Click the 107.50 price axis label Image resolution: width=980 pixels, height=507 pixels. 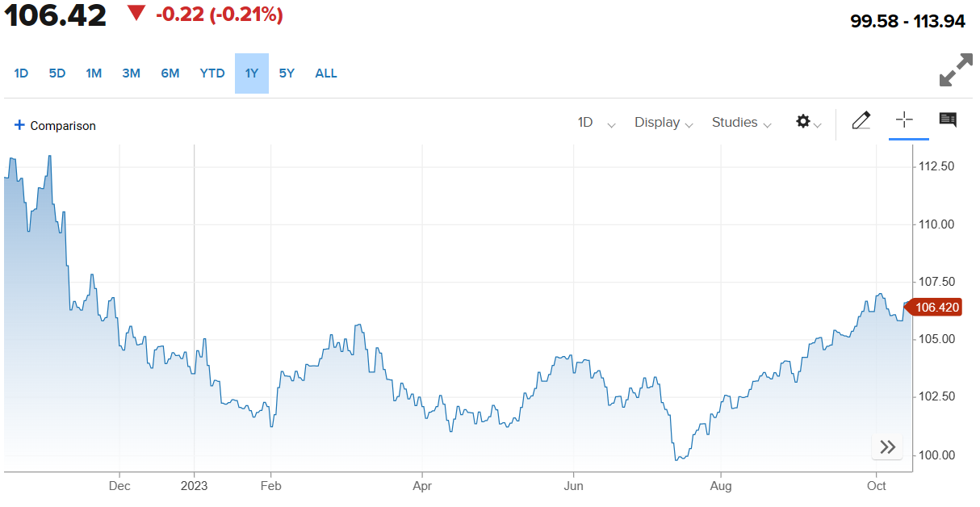[x=936, y=282]
